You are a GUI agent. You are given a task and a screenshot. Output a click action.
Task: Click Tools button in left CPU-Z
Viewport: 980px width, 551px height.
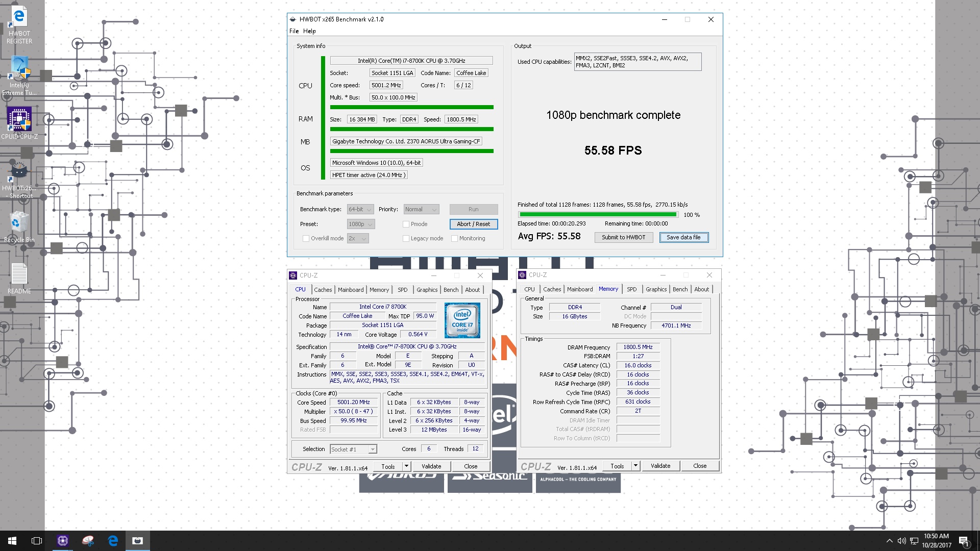click(388, 466)
